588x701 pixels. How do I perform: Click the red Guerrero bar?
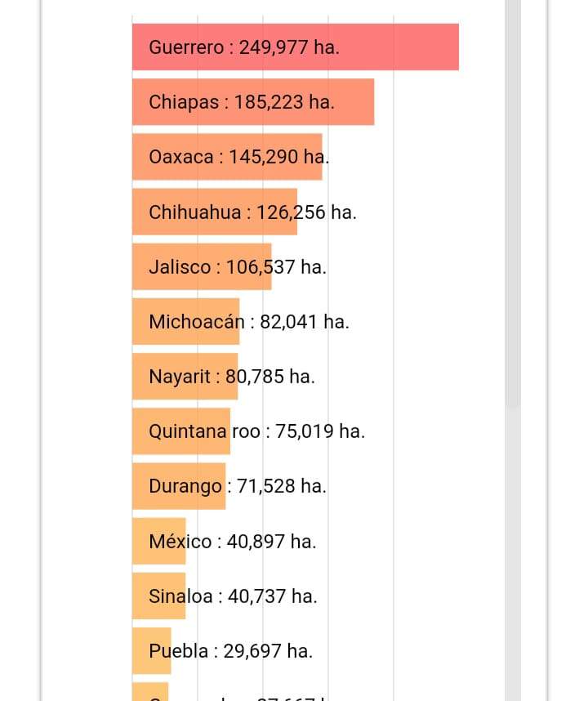[x=295, y=47]
